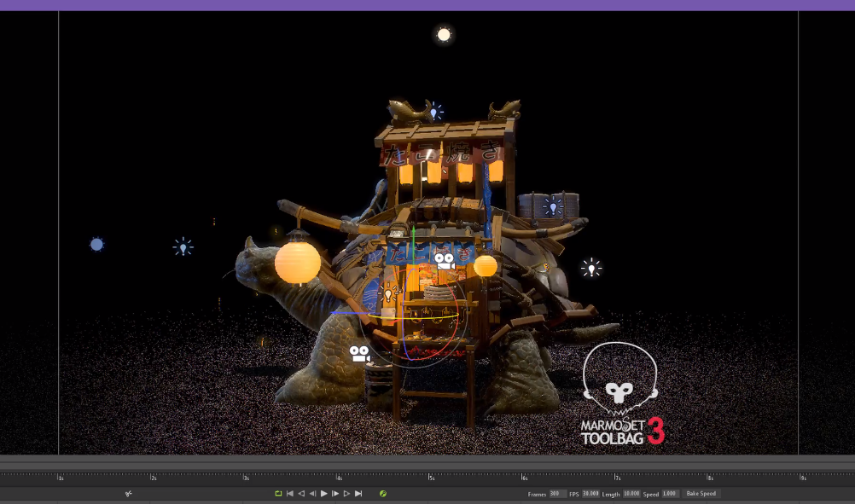Screen dimensions: 855x504
Task: Click the 5s mark on timeline ruler
Action: [x=430, y=478]
